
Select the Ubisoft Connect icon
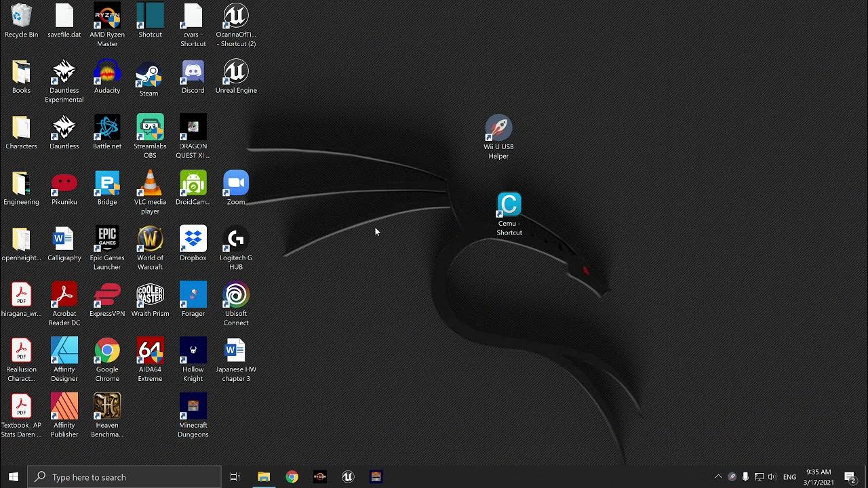click(236, 304)
